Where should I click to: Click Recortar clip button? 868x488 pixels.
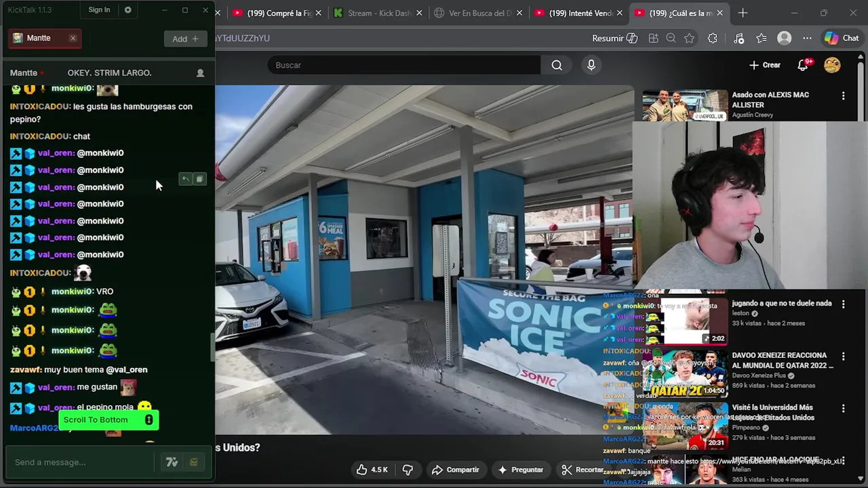click(582, 470)
